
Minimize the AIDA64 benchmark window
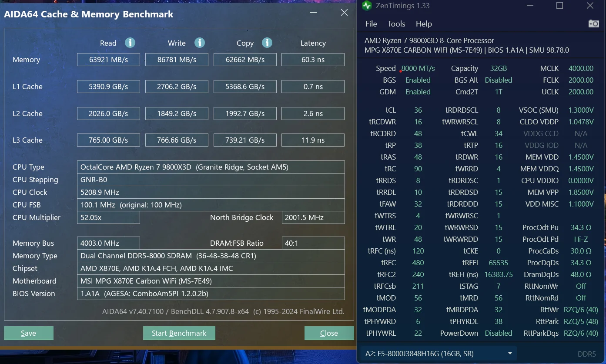[x=314, y=13]
